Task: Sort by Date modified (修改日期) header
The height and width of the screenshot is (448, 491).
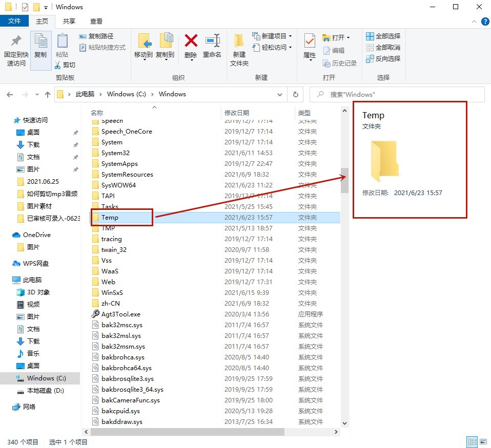Action: pos(237,113)
